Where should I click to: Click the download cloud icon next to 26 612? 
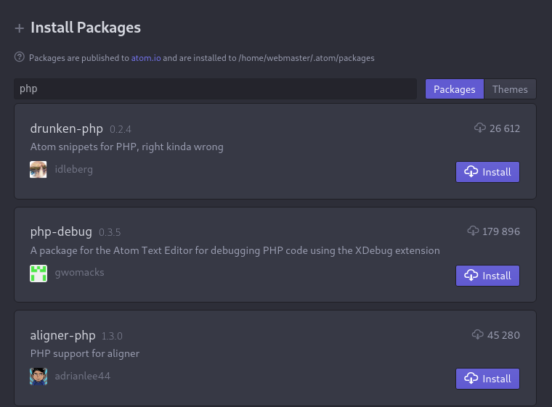[x=480, y=128]
